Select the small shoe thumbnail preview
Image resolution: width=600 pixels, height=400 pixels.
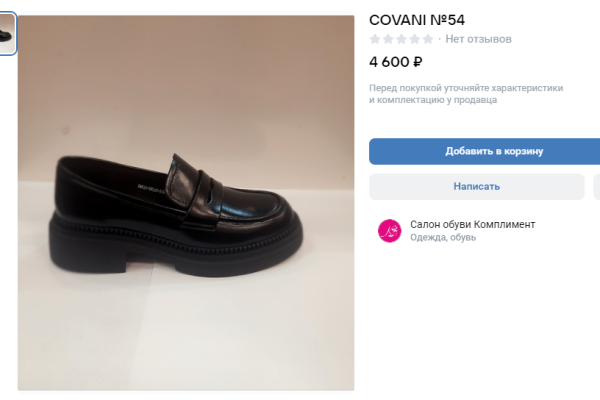7,34
